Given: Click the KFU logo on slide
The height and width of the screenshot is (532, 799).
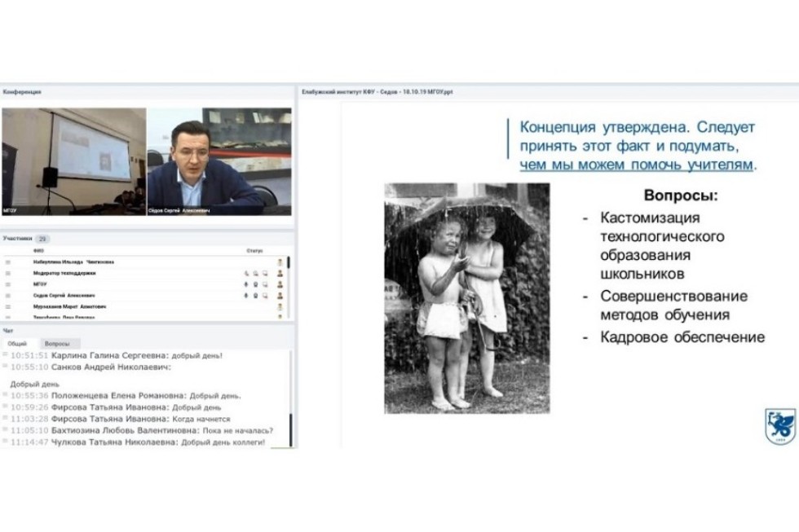Looking at the screenshot, I should (x=779, y=425).
